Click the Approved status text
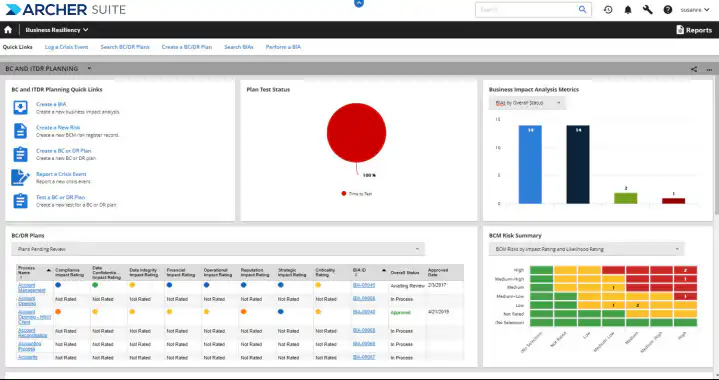The image size is (719, 380). pyautogui.click(x=401, y=313)
